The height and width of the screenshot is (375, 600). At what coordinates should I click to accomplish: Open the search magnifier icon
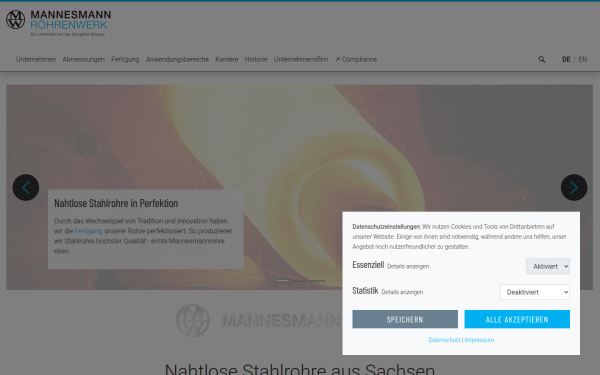[x=542, y=59]
